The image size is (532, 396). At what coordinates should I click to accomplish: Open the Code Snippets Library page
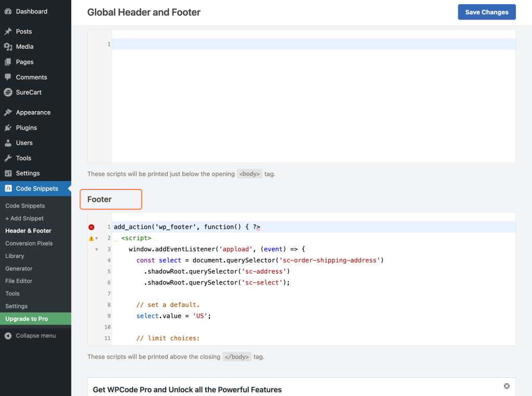click(14, 256)
